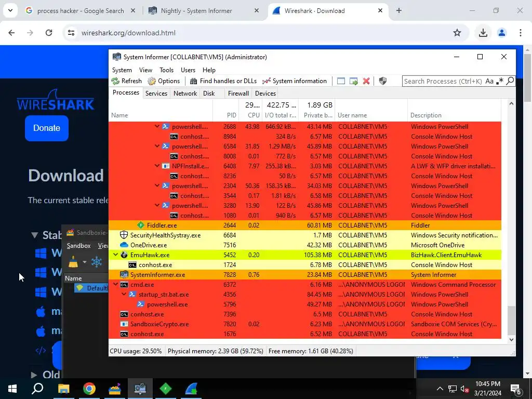Click the magnifier icon in process search box
The width and height of the screenshot is (532, 399).
510,81
